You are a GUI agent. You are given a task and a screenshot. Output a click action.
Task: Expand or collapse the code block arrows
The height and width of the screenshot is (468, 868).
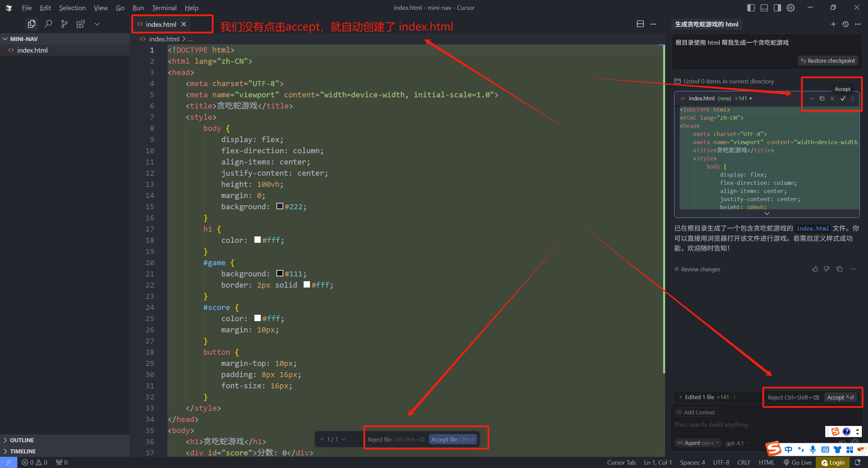[852, 99]
